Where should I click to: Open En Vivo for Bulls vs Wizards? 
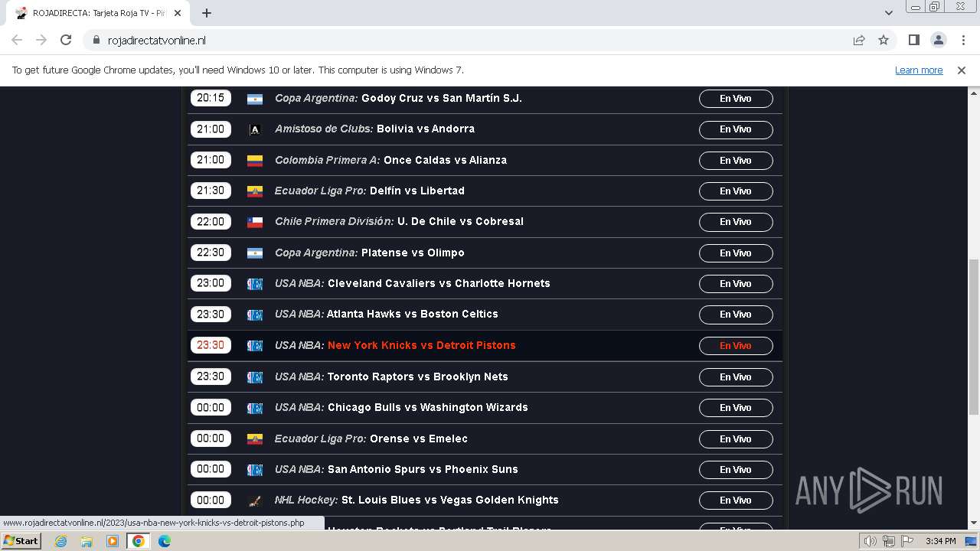tap(736, 408)
